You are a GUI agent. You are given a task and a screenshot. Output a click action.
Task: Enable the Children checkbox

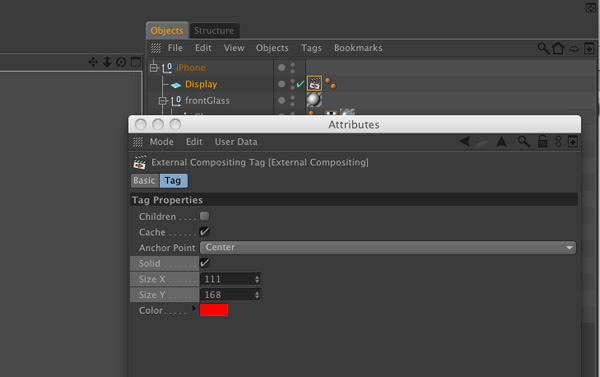[205, 216]
